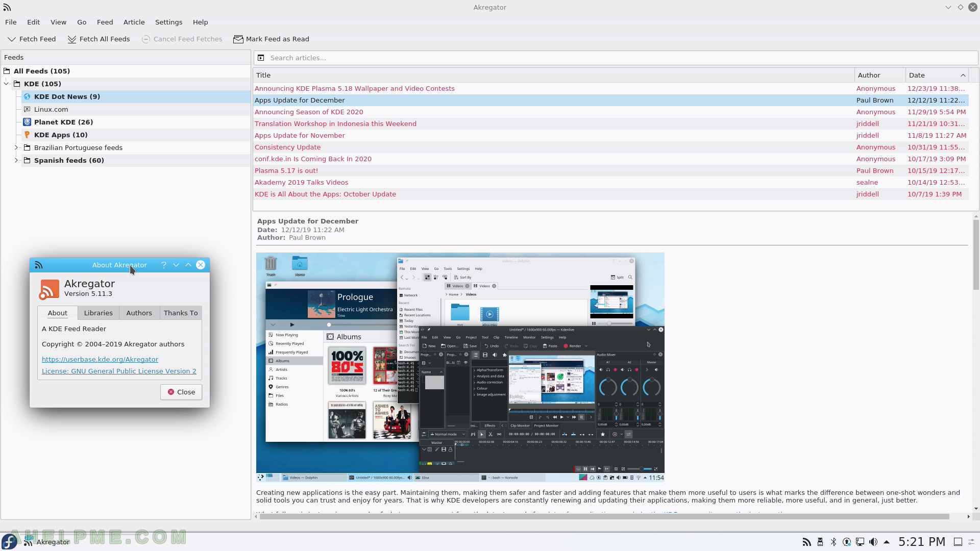Click the Bluetooth tray icon

point(833,542)
